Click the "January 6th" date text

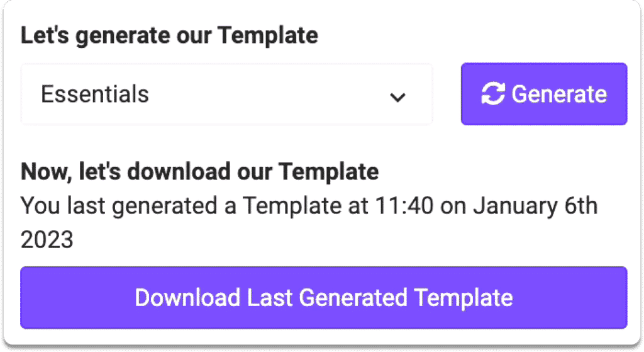click(536, 206)
